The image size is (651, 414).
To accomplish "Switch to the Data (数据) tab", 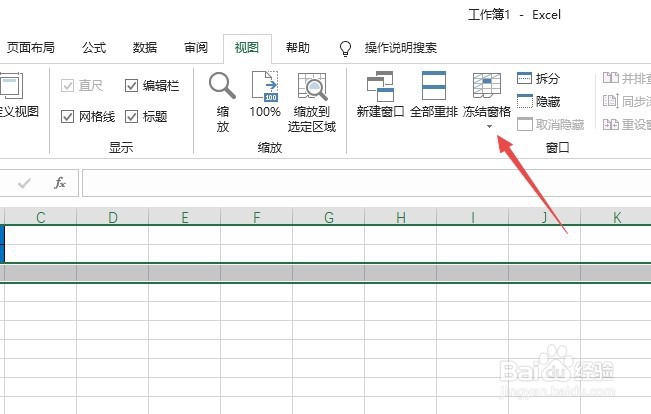I will point(145,48).
